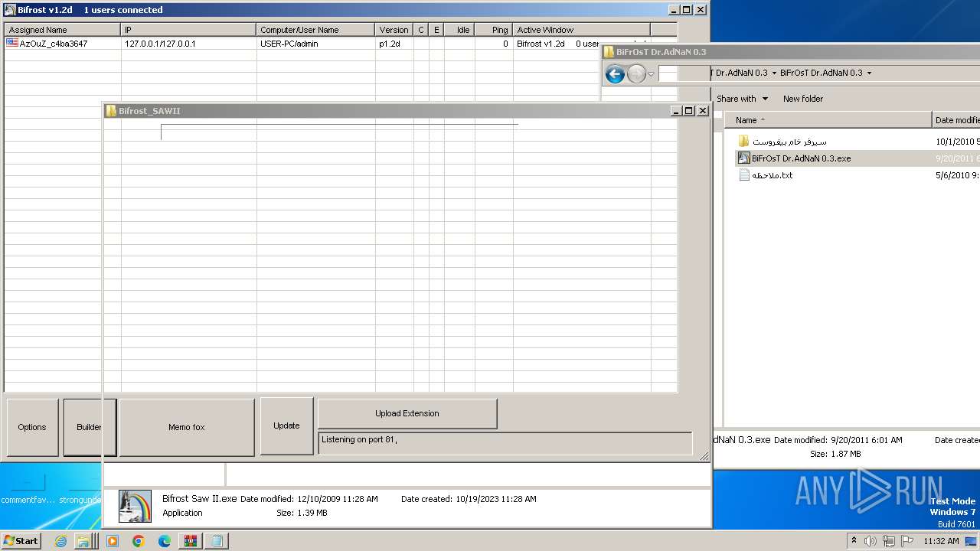Open recent locations dropdown arrow
The width and height of the screenshot is (980, 551).
click(652, 74)
